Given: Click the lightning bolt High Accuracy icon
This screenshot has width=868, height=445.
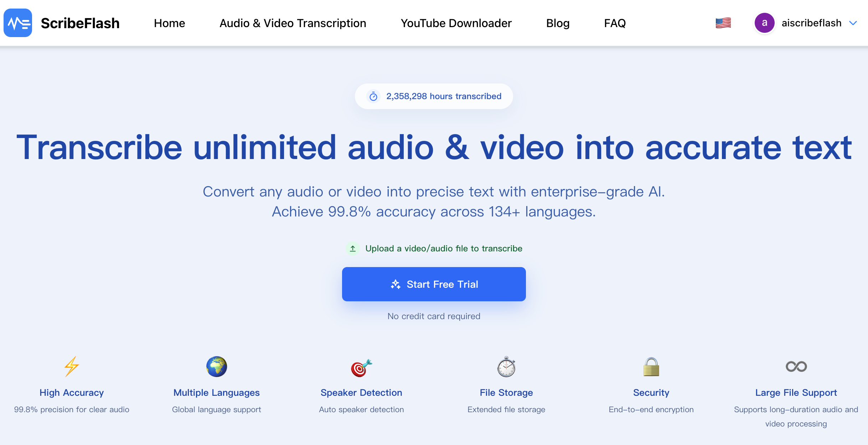Looking at the screenshot, I should (x=72, y=366).
